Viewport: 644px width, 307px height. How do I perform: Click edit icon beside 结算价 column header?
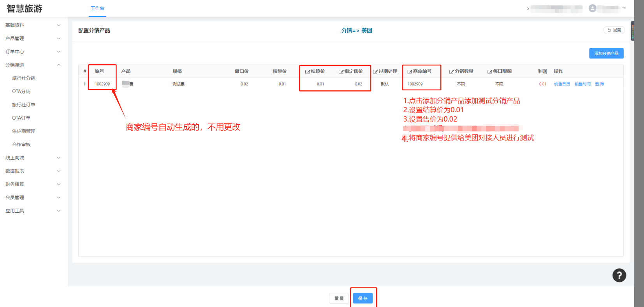point(307,72)
